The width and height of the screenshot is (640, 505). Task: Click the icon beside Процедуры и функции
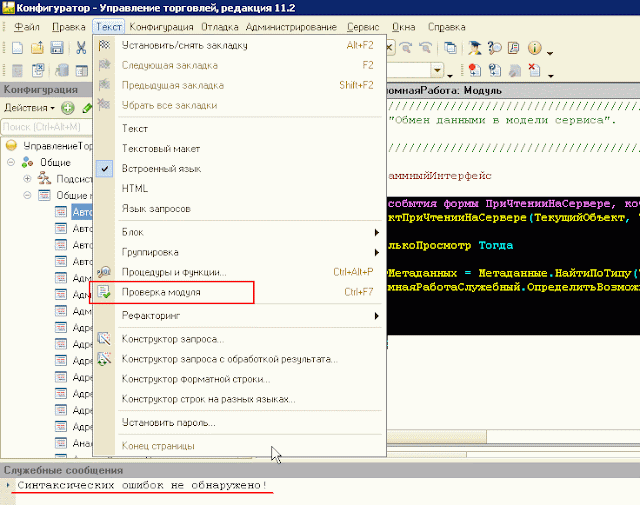tap(104, 272)
